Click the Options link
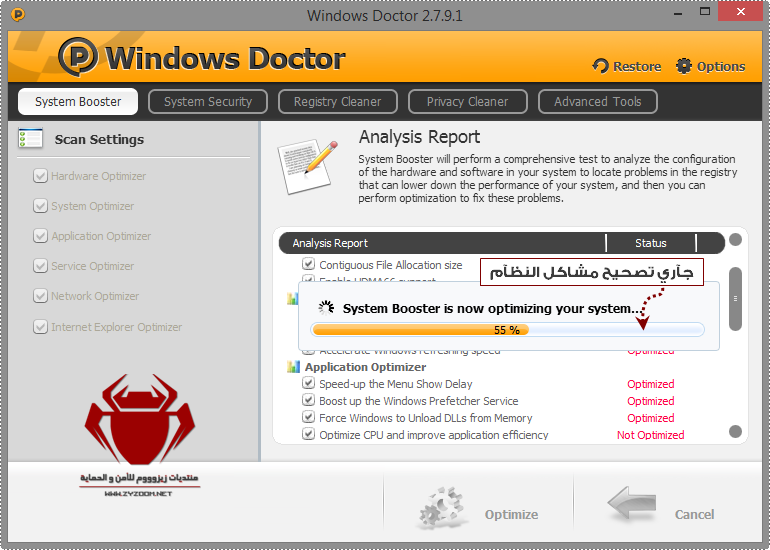Screen dimensions: 770x550 [721, 66]
